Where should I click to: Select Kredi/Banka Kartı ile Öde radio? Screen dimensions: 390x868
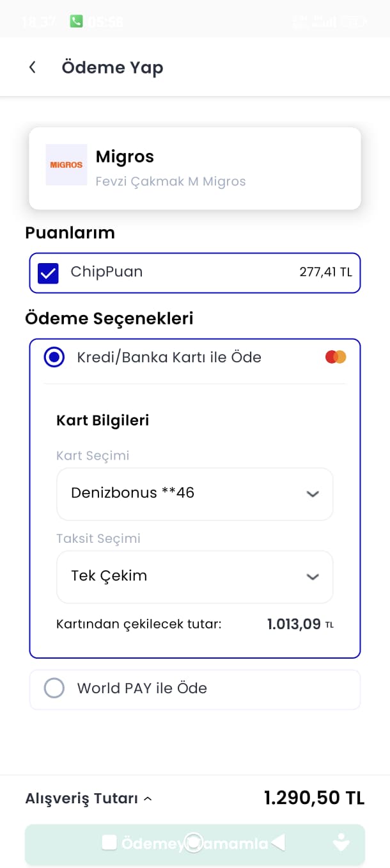(54, 357)
